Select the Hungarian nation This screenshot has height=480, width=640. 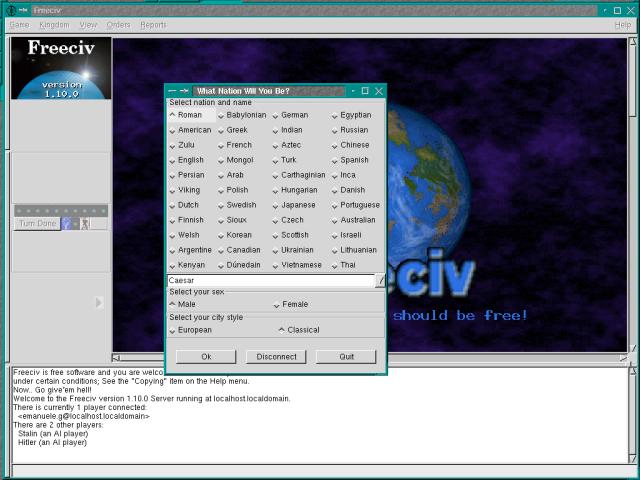295,190
